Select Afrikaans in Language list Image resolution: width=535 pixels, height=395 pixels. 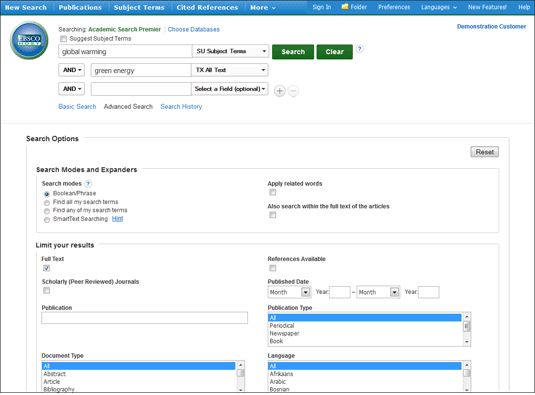tap(365, 374)
